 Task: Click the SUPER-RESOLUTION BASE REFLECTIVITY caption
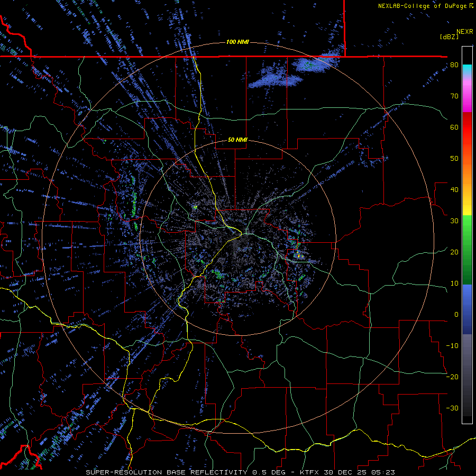click(167, 472)
